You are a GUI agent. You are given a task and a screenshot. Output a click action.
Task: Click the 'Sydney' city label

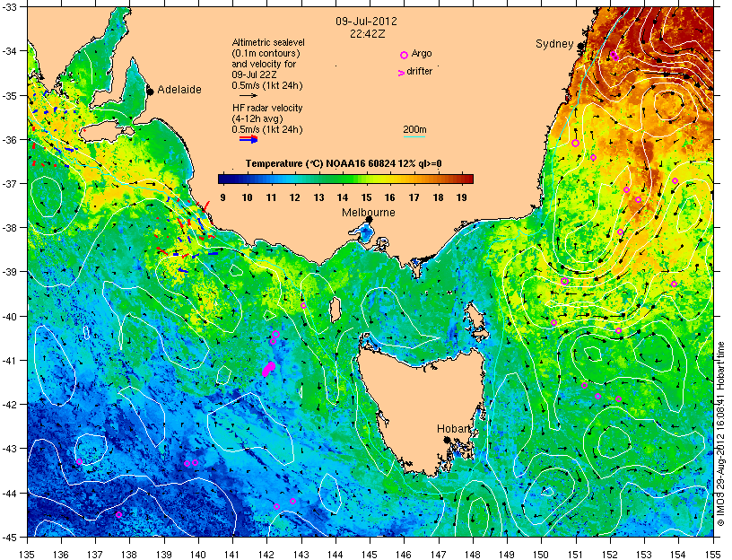[554, 44]
